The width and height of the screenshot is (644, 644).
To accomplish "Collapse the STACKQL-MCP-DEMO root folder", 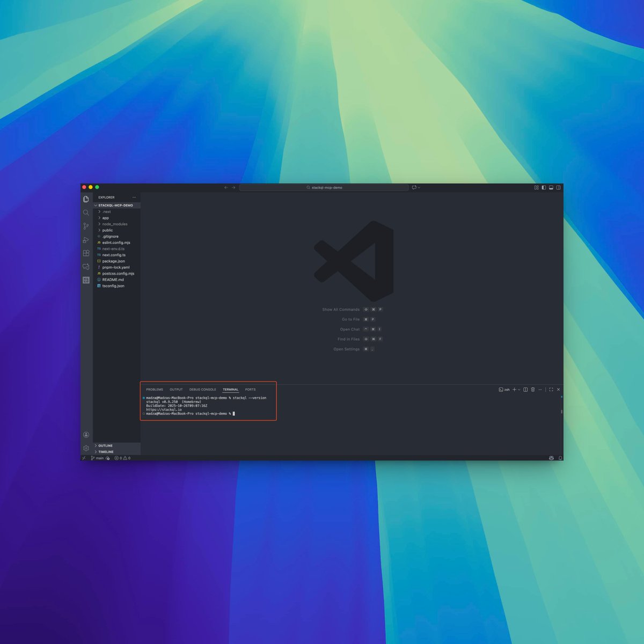I will pos(116,206).
